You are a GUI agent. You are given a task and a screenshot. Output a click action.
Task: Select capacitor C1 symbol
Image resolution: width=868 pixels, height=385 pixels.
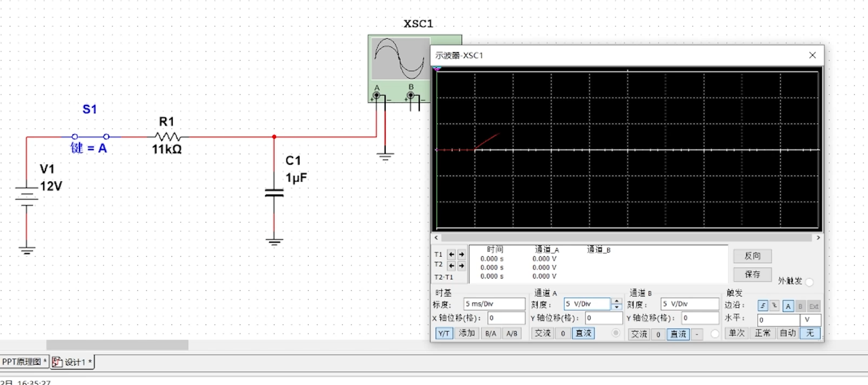click(x=274, y=193)
